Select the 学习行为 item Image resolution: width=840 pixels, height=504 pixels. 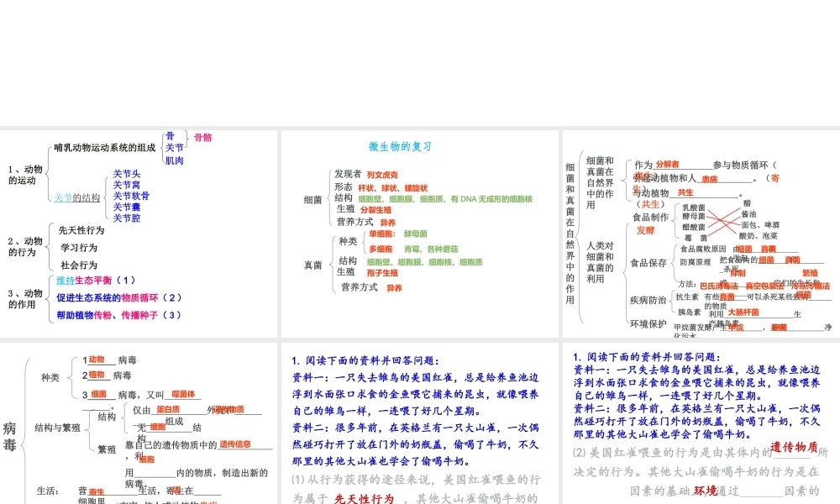pos(79,248)
